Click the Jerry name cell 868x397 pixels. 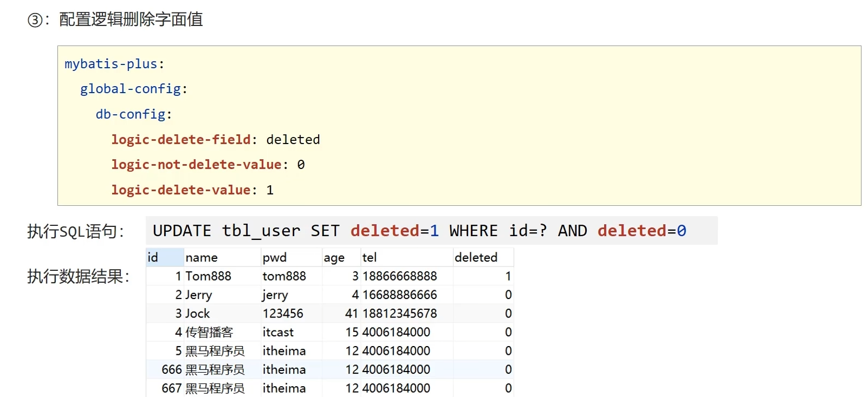pyautogui.click(x=222, y=295)
